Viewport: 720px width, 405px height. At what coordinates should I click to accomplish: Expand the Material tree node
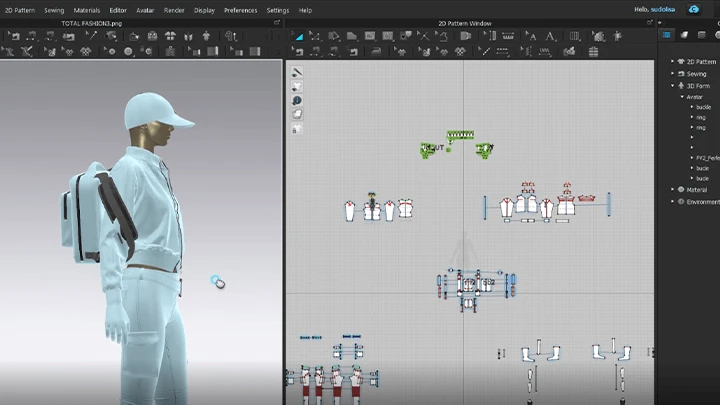pyautogui.click(x=672, y=189)
